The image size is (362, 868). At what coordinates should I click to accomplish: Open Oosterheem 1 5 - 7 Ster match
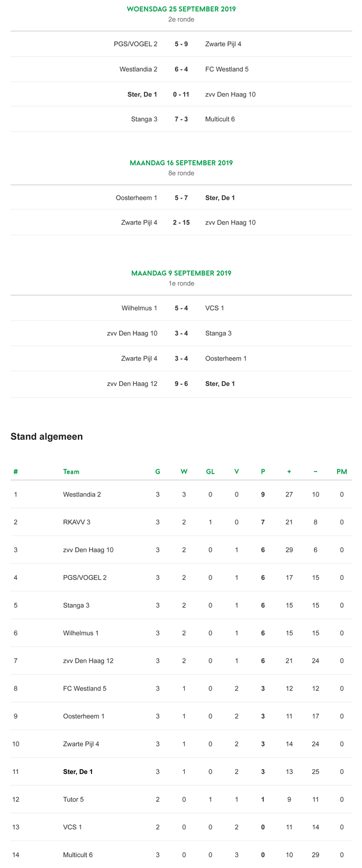pos(181,198)
